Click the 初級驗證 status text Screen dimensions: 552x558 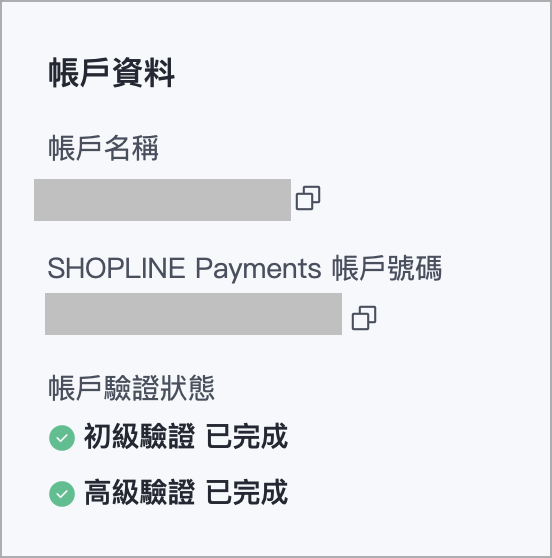click(140, 436)
